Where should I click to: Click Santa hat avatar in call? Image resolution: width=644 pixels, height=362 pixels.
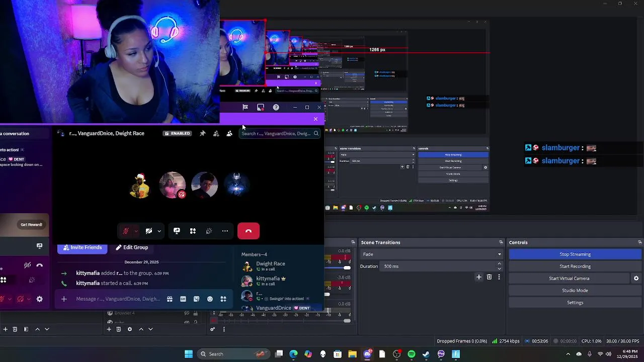(140, 185)
